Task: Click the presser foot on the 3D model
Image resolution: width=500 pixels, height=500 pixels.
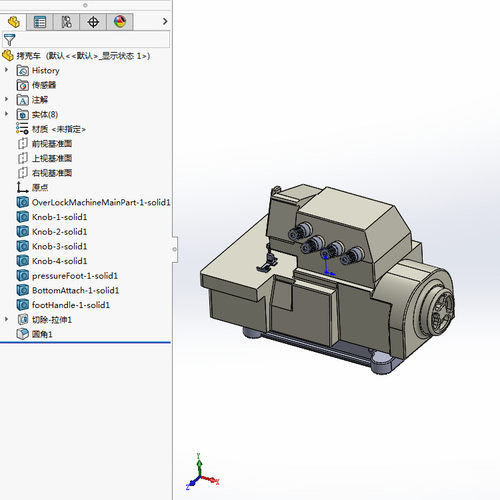Action: [268, 263]
